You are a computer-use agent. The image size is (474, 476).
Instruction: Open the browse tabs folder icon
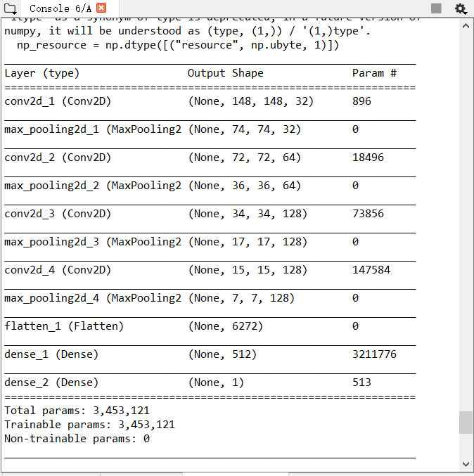[x=11, y=8]
